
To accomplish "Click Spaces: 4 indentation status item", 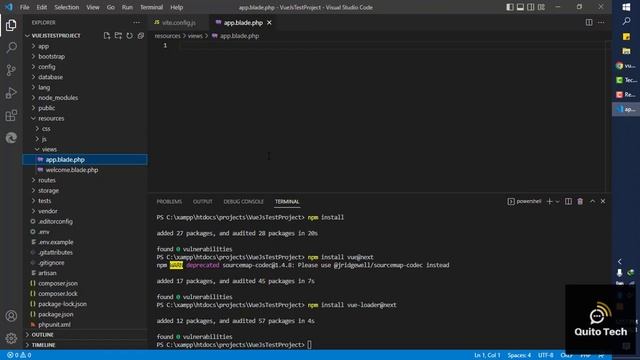I will (x=519, y=355).
